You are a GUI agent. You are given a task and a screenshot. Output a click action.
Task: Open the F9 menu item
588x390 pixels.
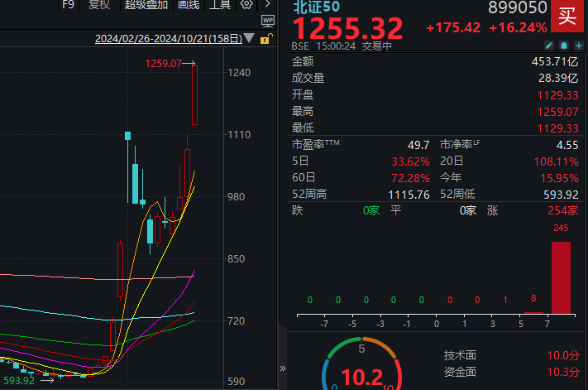69,4
